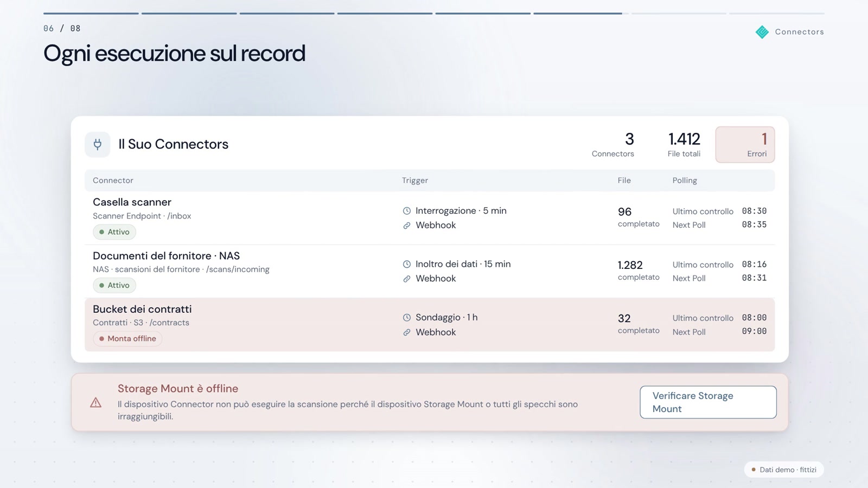Click the link icon in Bucket dei contratti Webhook
The width and height of the screenshot is (868, 488).
(x=407, y=332)
